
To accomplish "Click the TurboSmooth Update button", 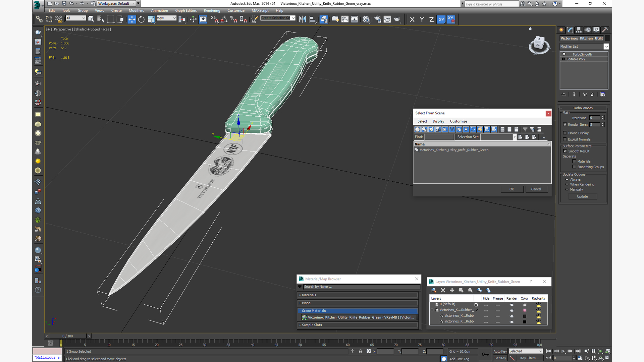I will click(582, 197).
